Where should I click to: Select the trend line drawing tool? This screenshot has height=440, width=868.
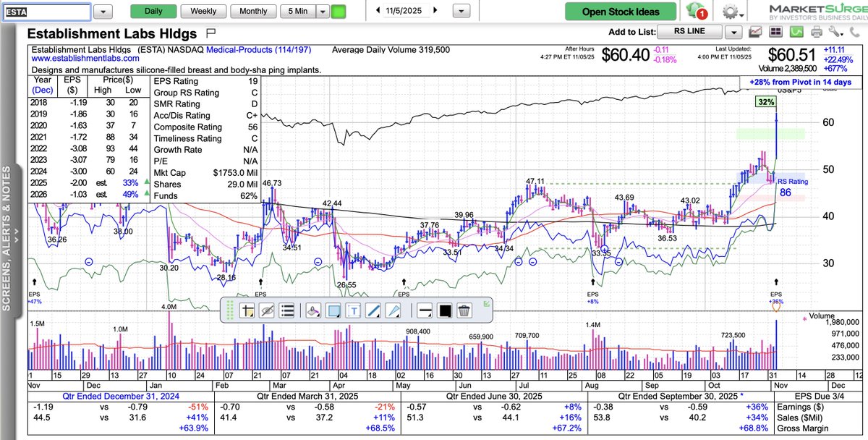pos(373,311)
